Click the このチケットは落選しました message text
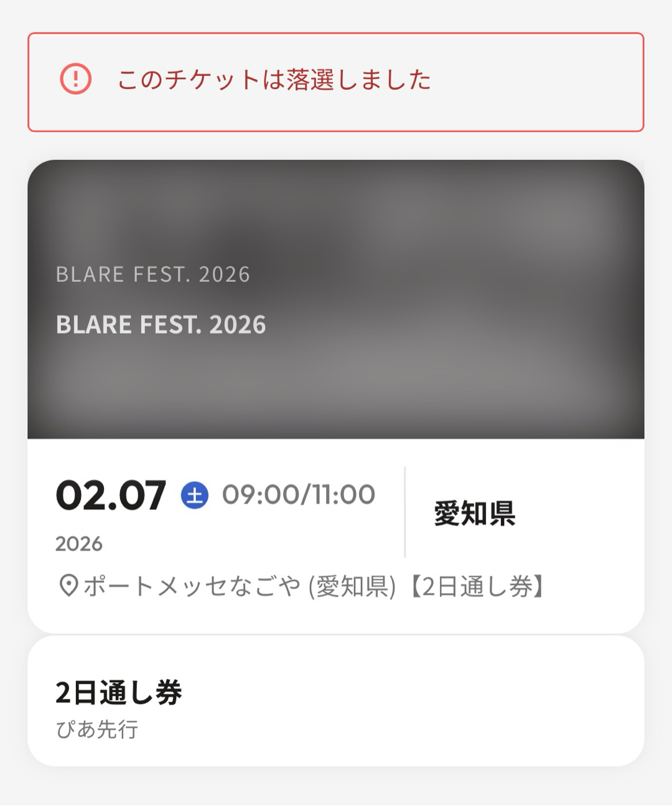Viewport: 672px width, 806px height. point(274,80)
